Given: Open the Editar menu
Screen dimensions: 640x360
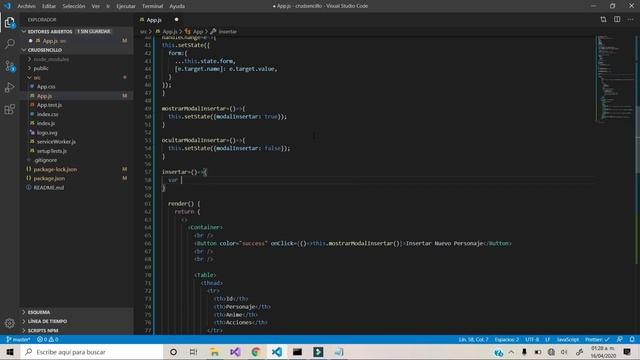Looking at the screenshot, I should [x=49, y=6].
